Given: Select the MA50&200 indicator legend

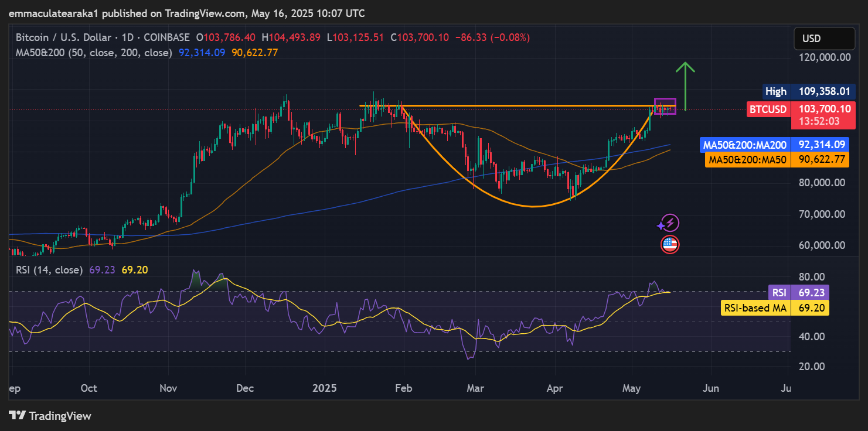Looking at the screenshot, I should [94, 53].
